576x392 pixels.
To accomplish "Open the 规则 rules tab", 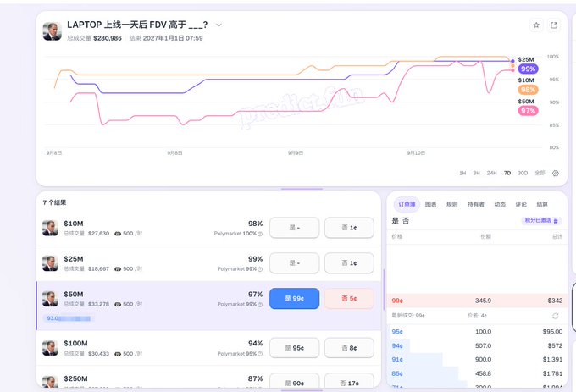I will pos(451,204).
